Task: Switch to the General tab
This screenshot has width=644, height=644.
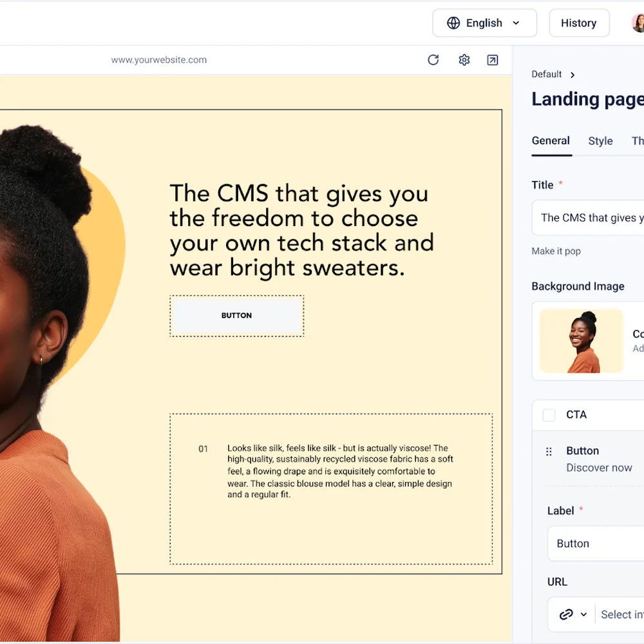Action: tap(551, 141)
